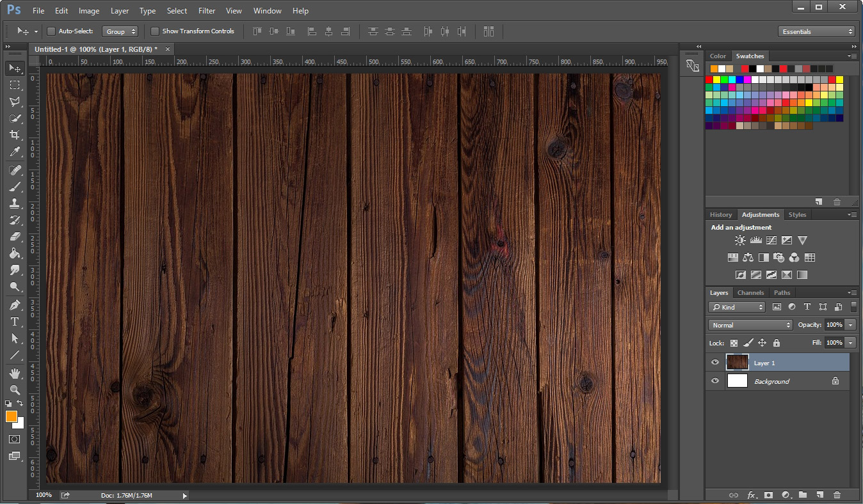Open the Essentials workspace dropdown

(x=817, y=31)
